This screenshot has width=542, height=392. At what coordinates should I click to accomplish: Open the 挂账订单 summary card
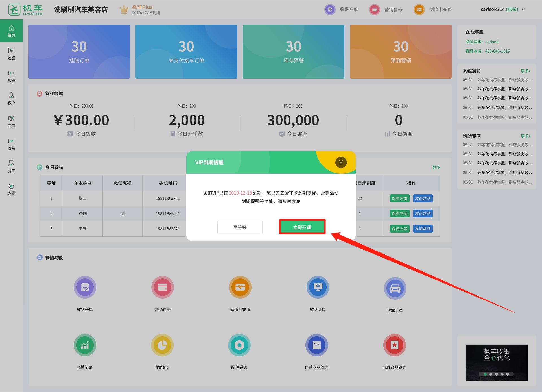click(79, 52)
